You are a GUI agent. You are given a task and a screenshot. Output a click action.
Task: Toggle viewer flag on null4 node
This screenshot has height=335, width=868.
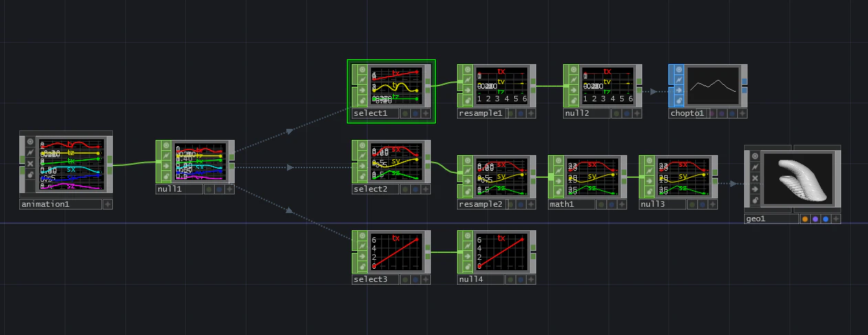[467, 236]
